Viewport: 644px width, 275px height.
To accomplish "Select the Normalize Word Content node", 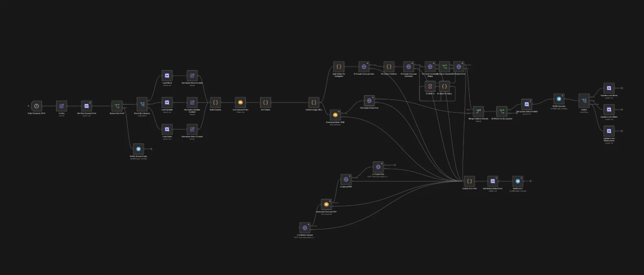I will 192,76.
